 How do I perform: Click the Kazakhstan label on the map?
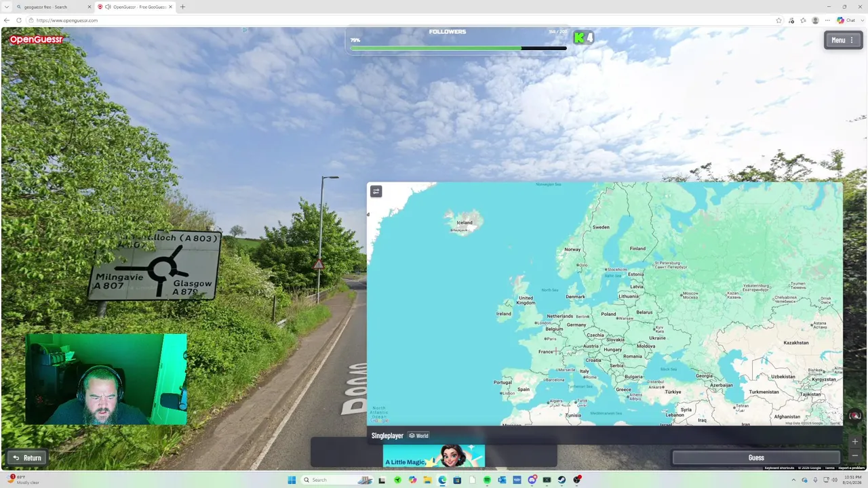796,342
